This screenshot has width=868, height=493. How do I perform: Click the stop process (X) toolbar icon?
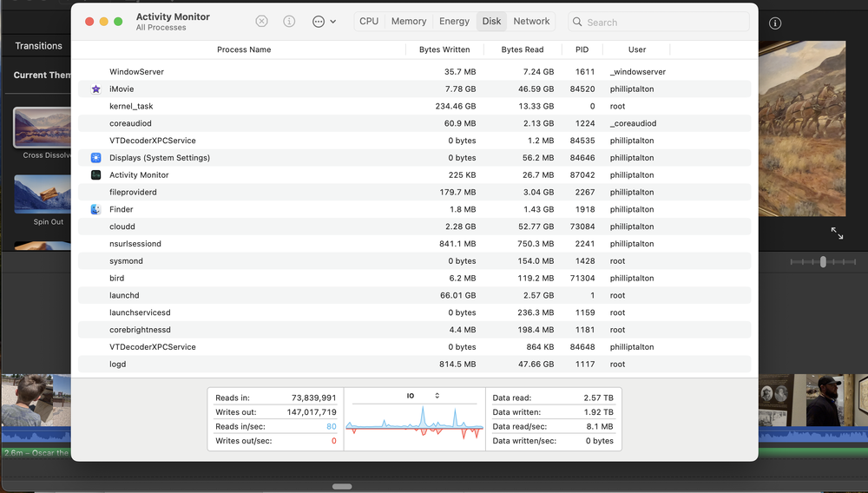pyautogui.click(x=261, y=21)
